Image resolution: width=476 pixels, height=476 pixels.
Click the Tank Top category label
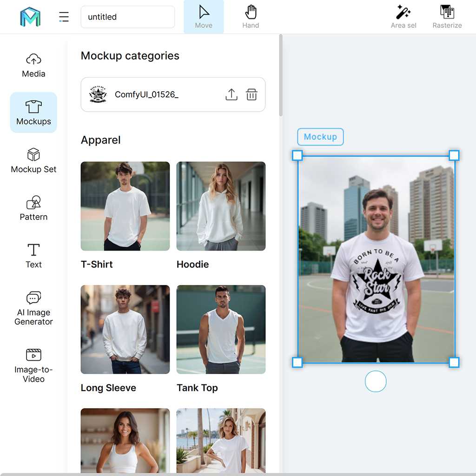(x=197, y=388)
